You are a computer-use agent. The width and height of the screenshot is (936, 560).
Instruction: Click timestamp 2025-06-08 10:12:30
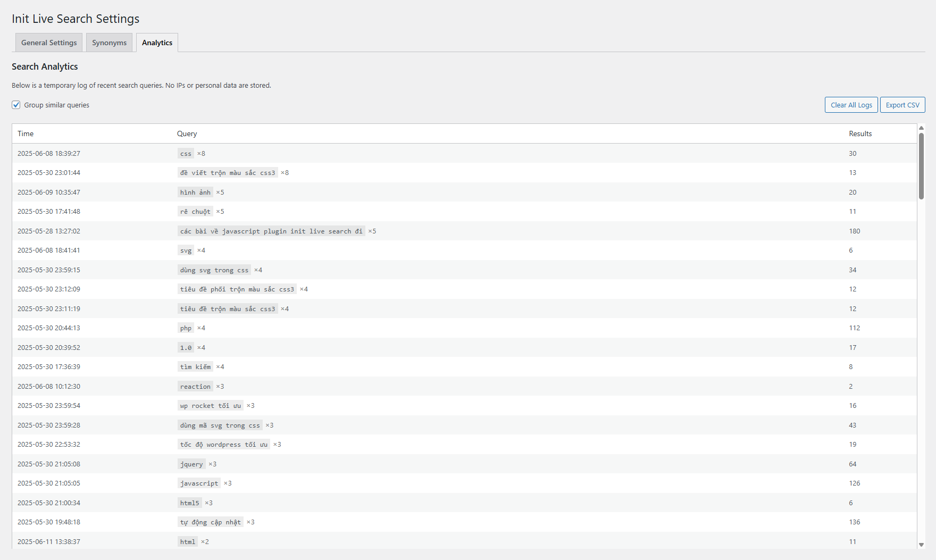pos(49,387)
